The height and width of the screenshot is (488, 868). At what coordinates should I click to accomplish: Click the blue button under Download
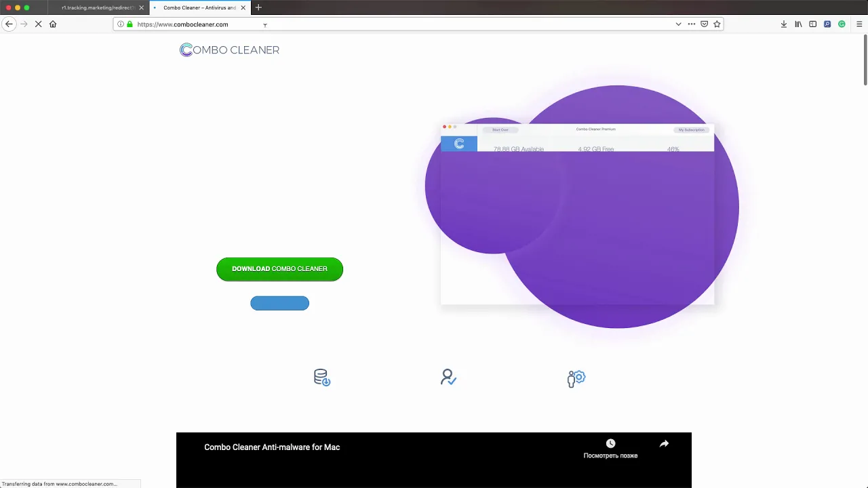pyautogui.click(x=279, y=303)
